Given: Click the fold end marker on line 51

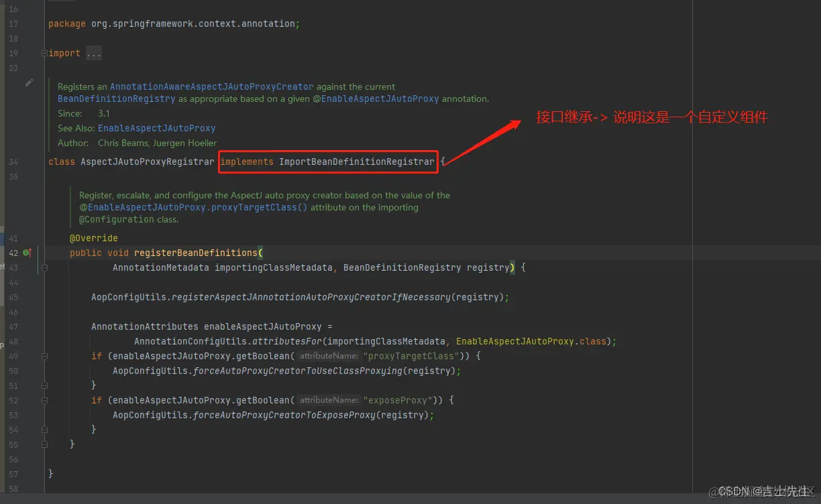Looking at the screenshot, I should (x=44, y=385).
